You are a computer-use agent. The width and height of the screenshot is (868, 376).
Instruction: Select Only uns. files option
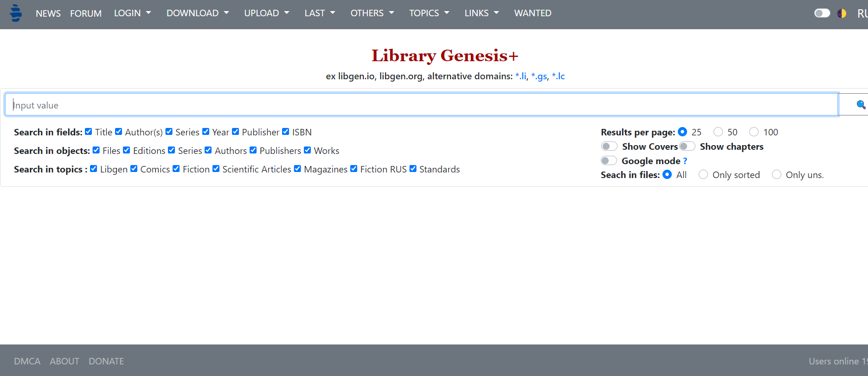(777, 175)
